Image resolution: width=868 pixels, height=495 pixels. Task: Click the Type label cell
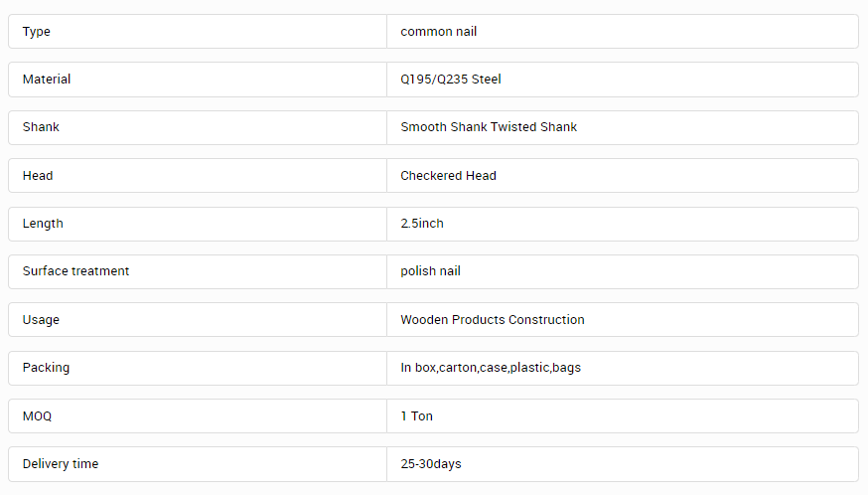pyautogui.click(x=197, y=32)
